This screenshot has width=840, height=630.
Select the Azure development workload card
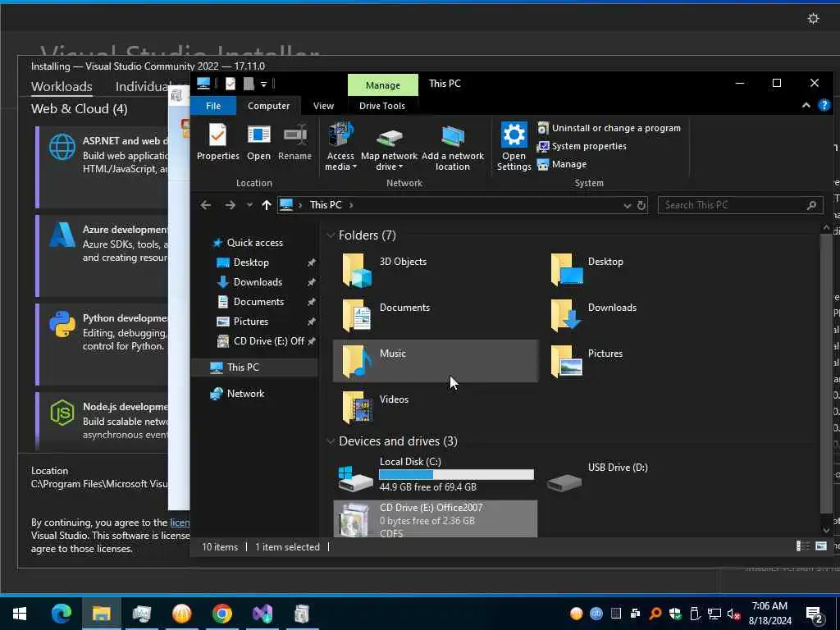tap(102, 255)
